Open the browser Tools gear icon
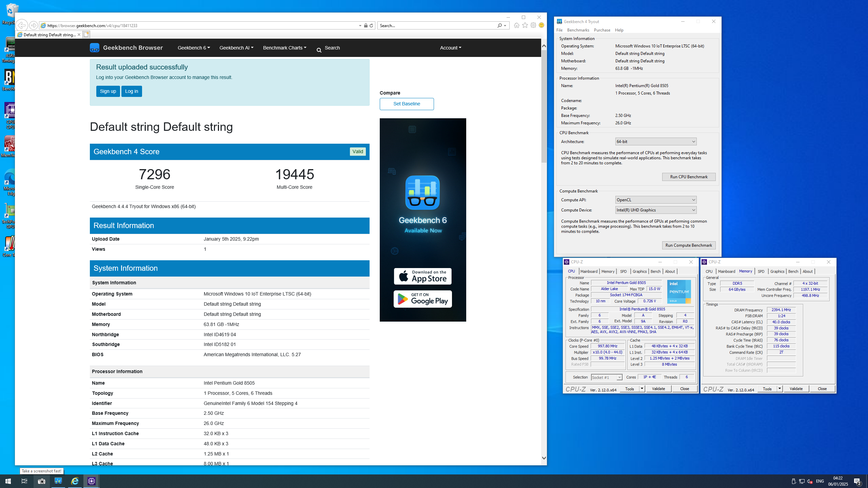 point(533,25)
